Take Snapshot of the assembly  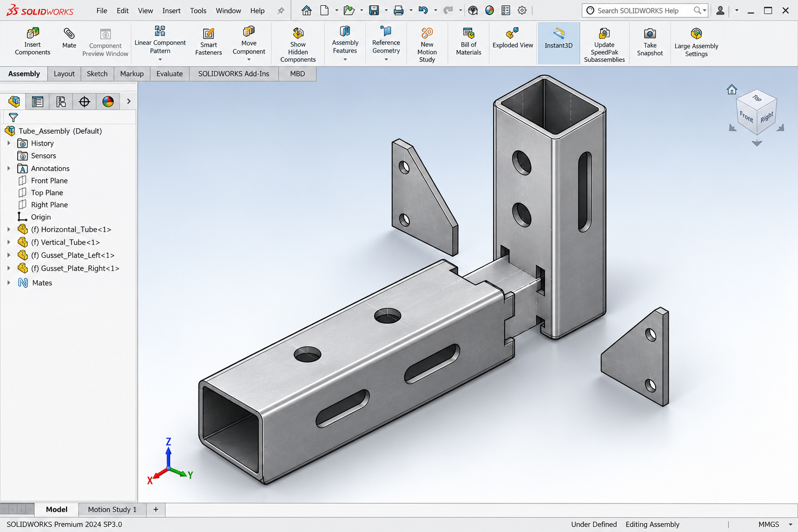pyautogui.click(x=650, y=42)
